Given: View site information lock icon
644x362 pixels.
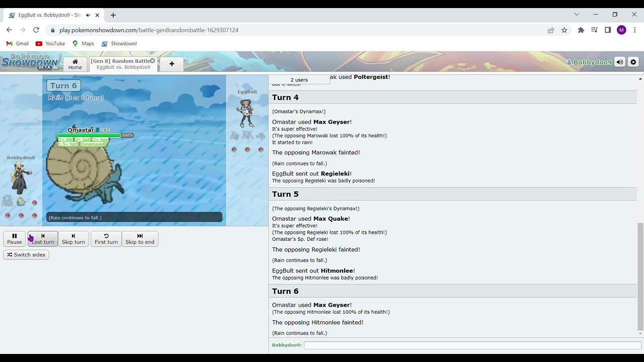Looking at the screenshot, I should (x=53, y=30).
